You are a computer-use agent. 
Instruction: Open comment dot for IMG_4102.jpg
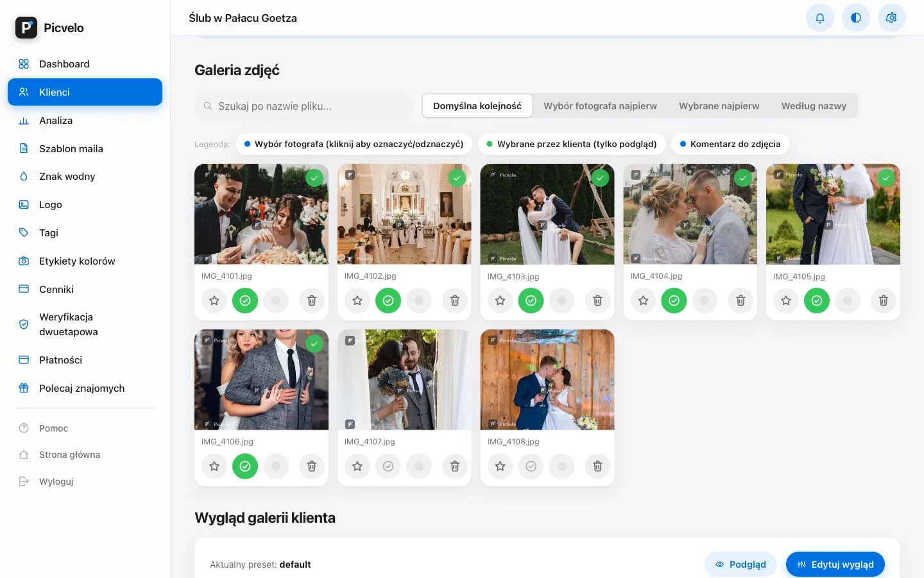click(419, 301)
